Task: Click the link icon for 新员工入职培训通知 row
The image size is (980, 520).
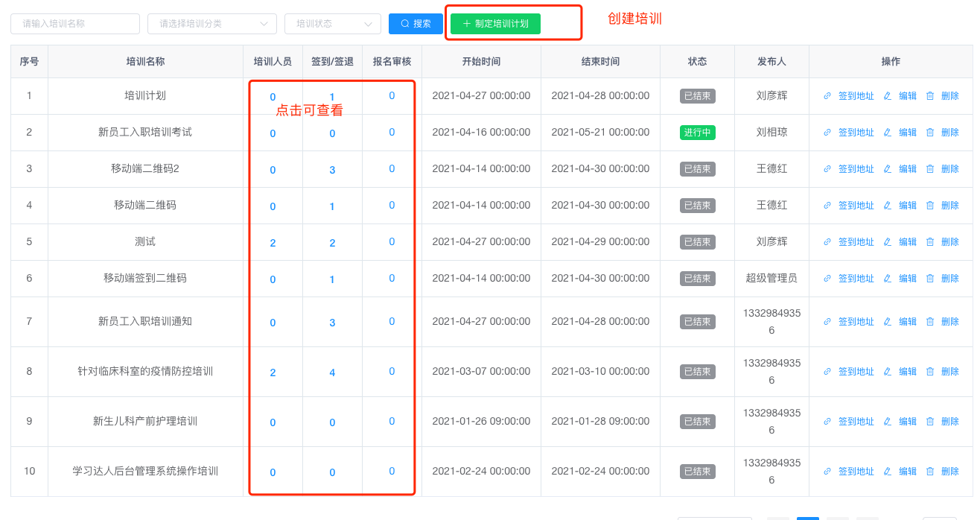Action: click(x=827, y=322)
